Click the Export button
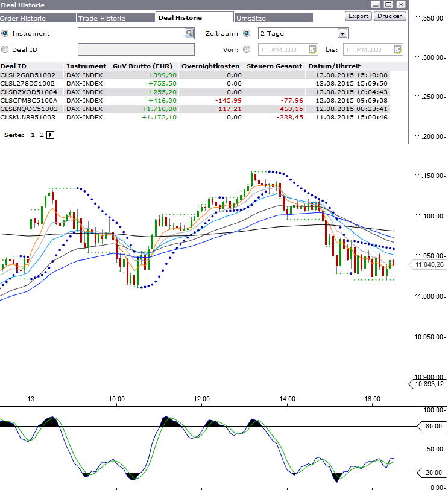The width and height of the screenshot is (448, 490). click(359, 16)
